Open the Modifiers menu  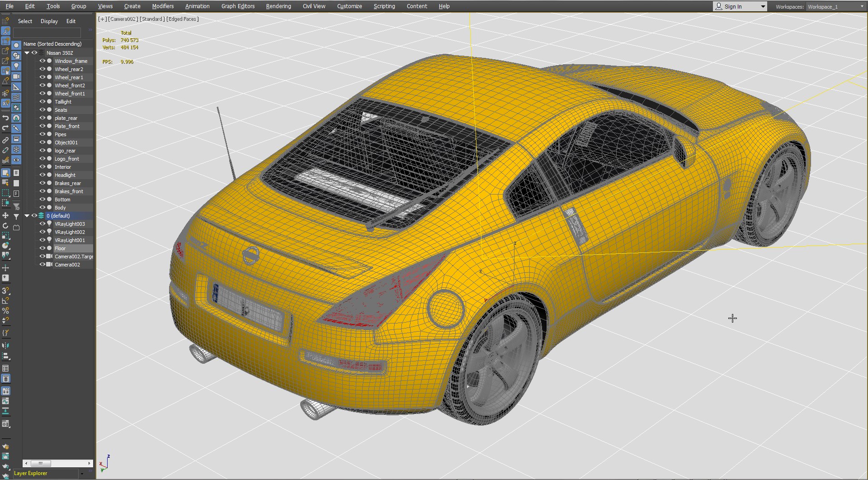coord(163,6)
